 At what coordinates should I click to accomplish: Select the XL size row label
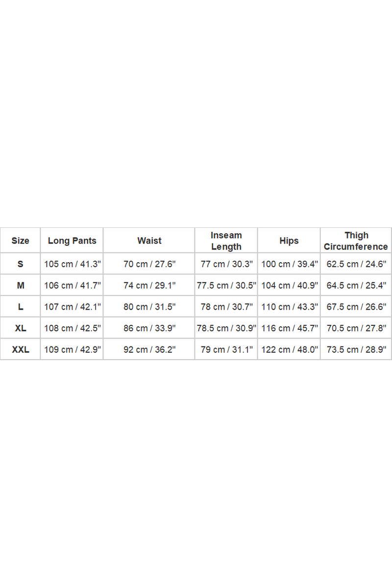pos(20,328)
